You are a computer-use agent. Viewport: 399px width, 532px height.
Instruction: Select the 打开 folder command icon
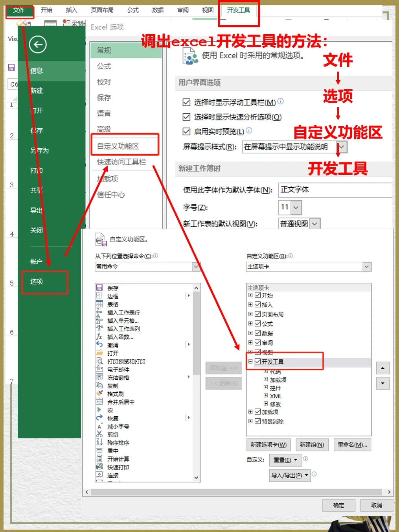click(99, 353)
